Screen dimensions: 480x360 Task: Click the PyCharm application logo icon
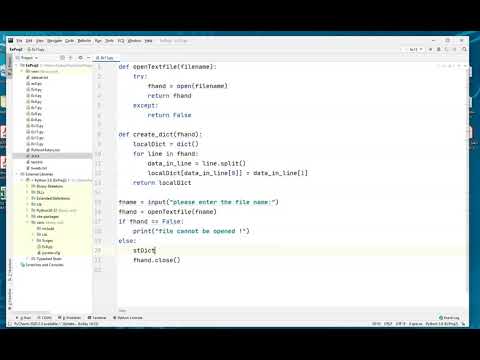pyautogui.click(x=11, y=41)
